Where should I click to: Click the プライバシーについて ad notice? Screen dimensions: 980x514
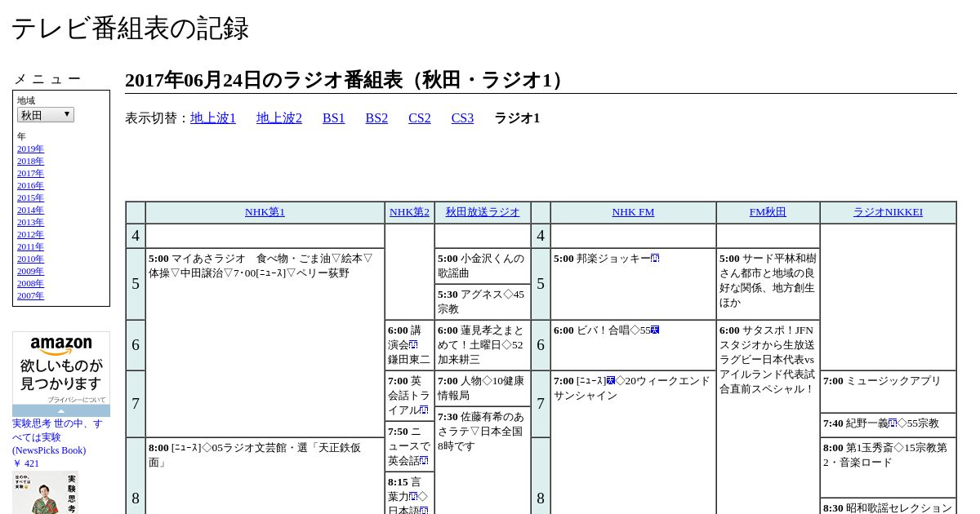76,400
